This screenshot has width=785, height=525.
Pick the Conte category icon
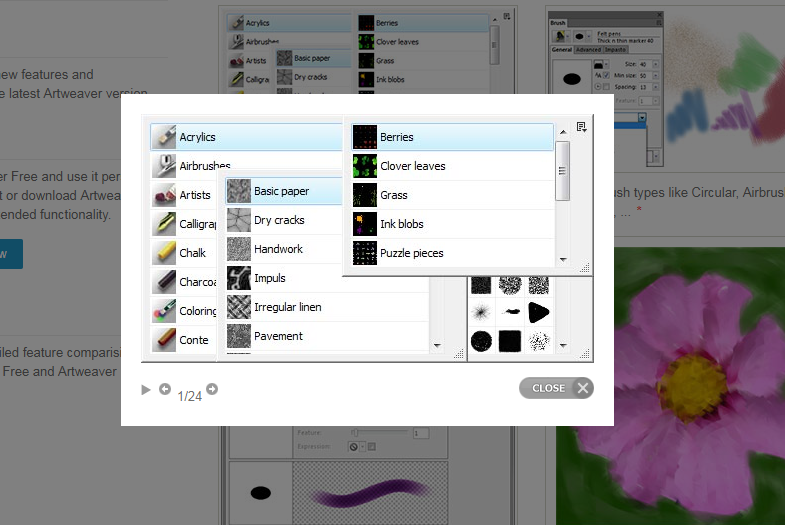(164, 340)
